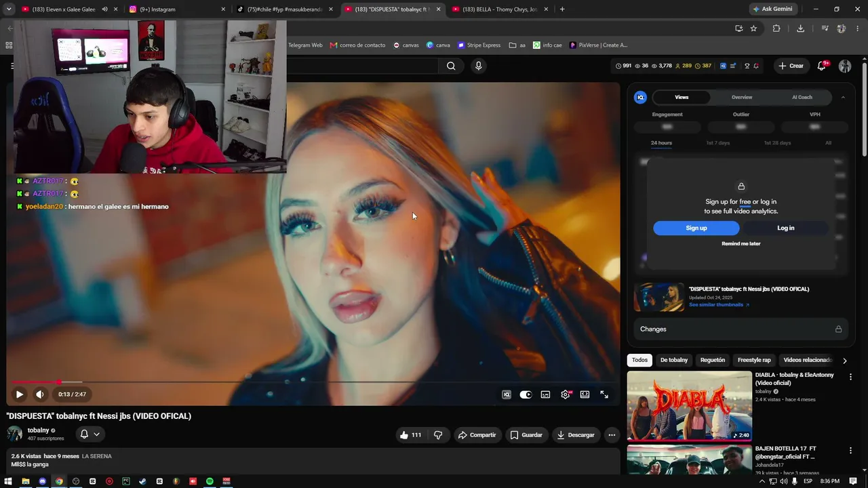The image size is (868, 488).
Task: Turn on subtitles in the player
Action: [545, 394]
